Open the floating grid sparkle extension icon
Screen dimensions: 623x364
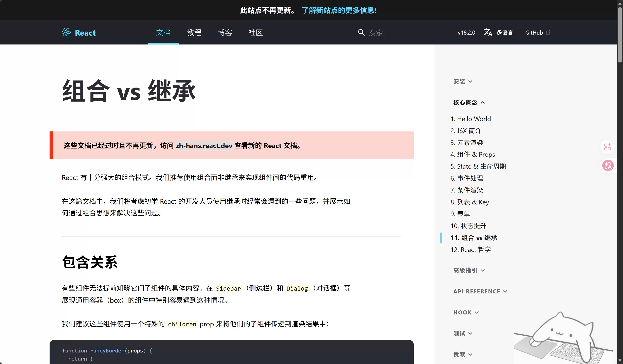pos(607,147)
